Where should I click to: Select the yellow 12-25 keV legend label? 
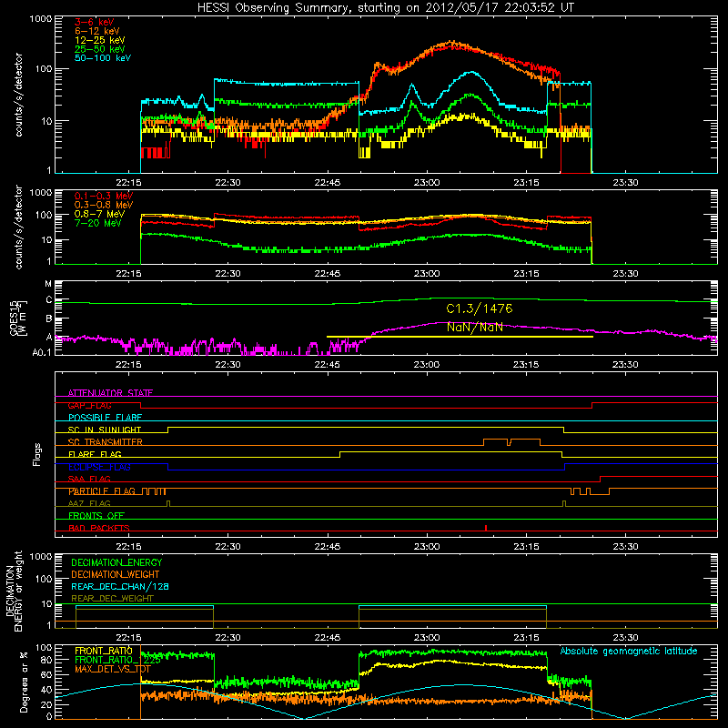[x=100, y=40]
